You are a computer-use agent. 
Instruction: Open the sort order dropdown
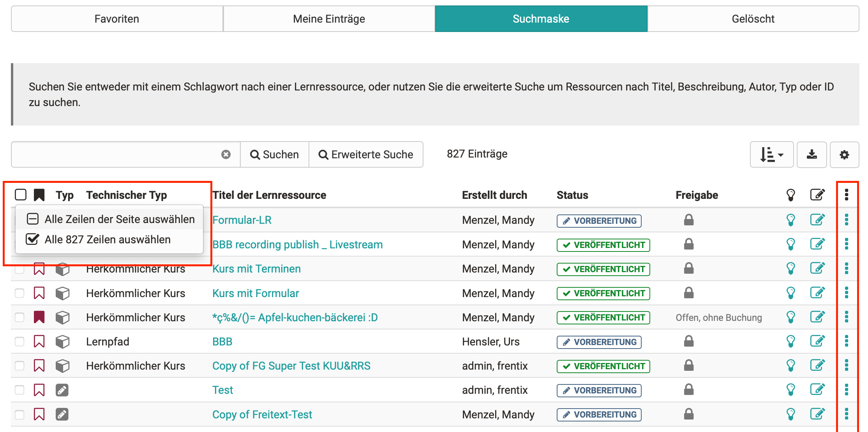pos(771,155)
